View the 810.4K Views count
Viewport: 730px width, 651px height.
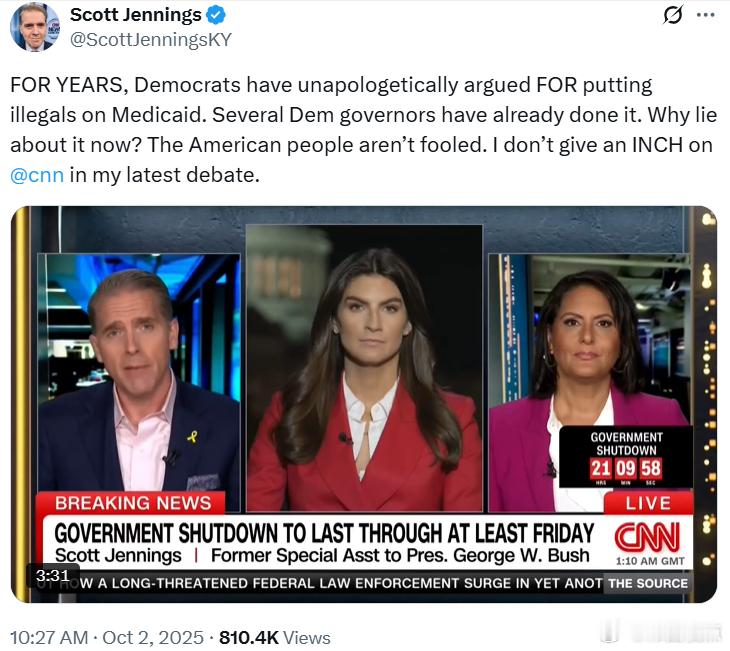coord(275,637)
